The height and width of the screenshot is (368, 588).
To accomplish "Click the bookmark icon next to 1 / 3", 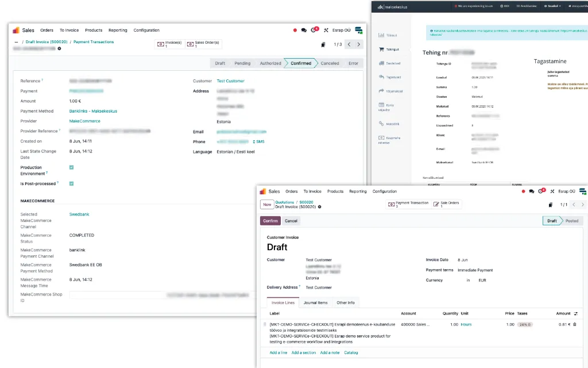I will click(x=323, y=45).
